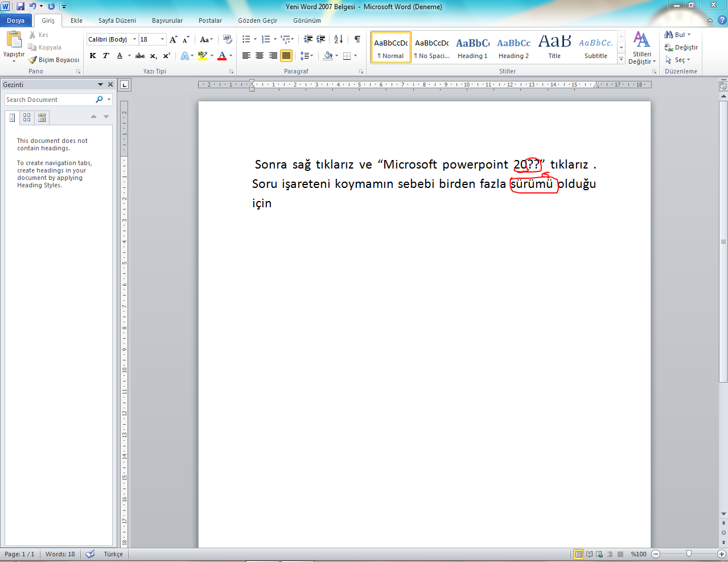Screen dimensions: 728x562
Task: Center align the text
Action: point(260,56)
